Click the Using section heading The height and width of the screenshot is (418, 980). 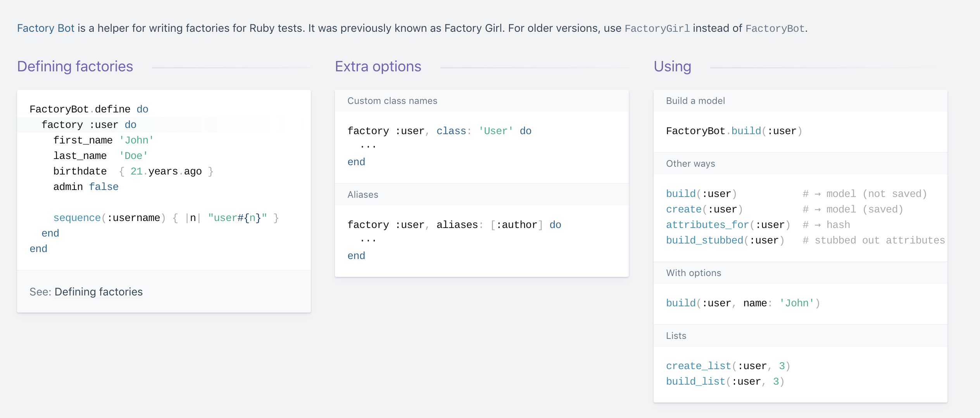[x=673, y=66]
